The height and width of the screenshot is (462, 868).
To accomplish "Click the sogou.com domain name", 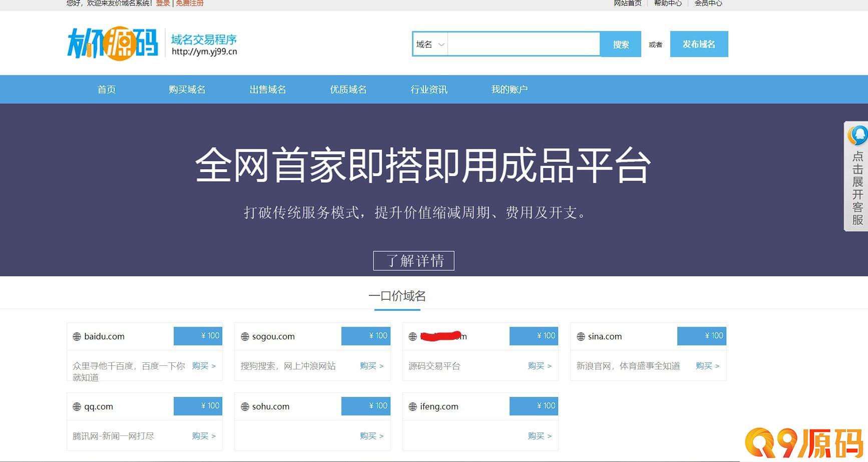I will (273, 336).
